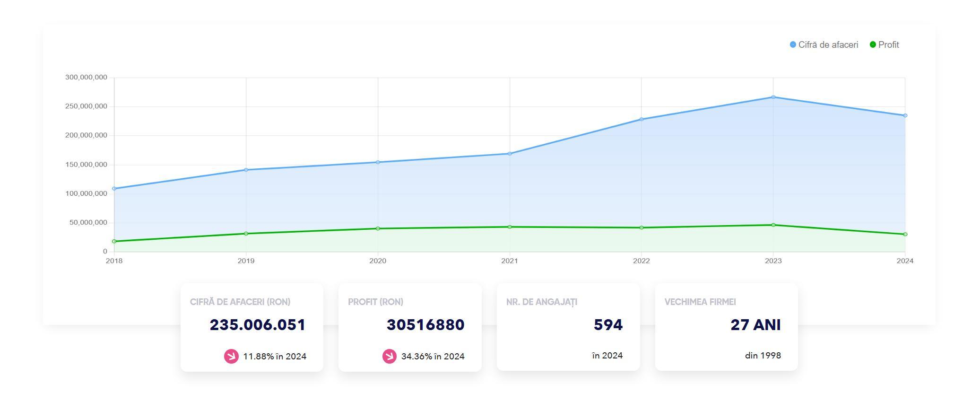Viewport: 980px width, 410px height.
Task: Click the Profit value 30516880
Action: [425, 325]
